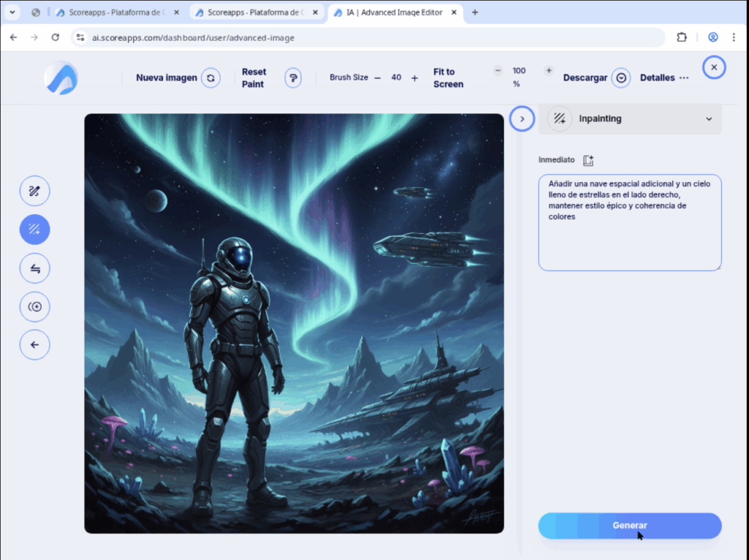Click the back arrow button in left sidebar
This screenshot has height=560, width=749.
click(x=34, y=344)
